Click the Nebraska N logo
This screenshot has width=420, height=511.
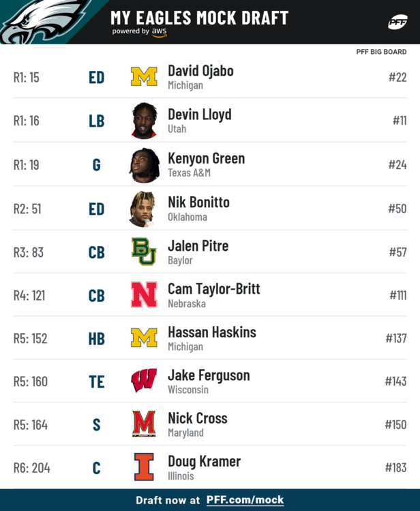tap(144, 294)
